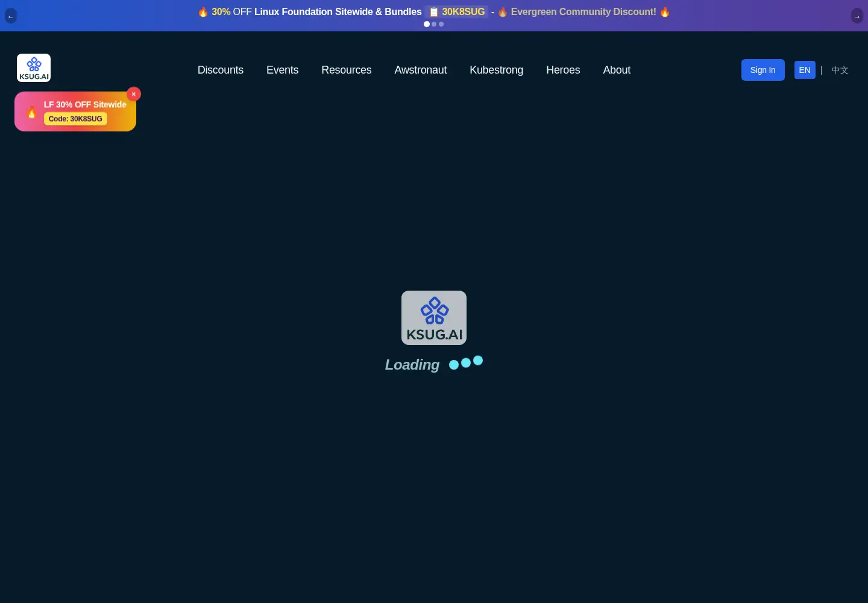Go to the Kubestrong page

click(497, 70)
